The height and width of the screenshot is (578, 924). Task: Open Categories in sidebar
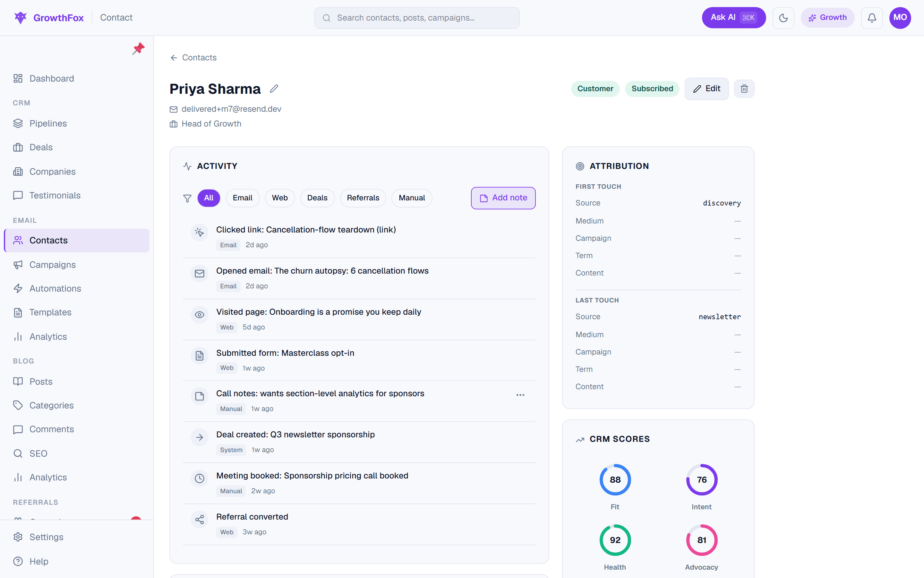click(x=77, y=405)
